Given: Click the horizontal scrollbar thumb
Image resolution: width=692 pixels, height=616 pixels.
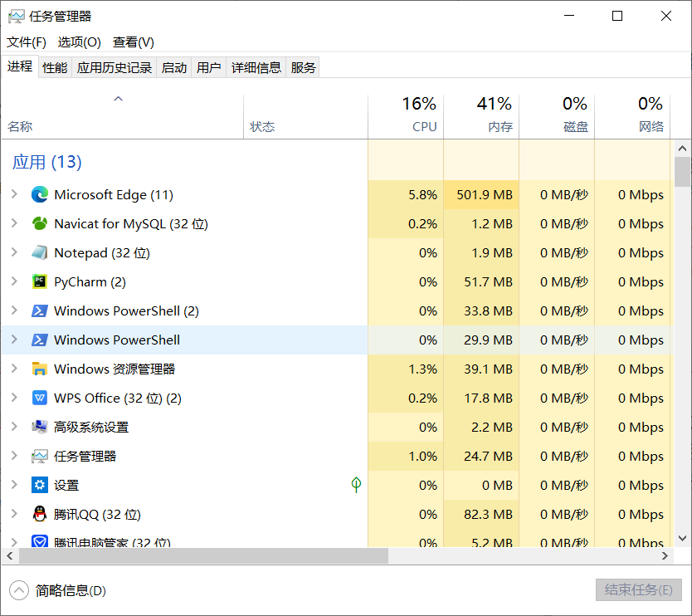Looking at the screenshot, I should (x=203, y=556).
